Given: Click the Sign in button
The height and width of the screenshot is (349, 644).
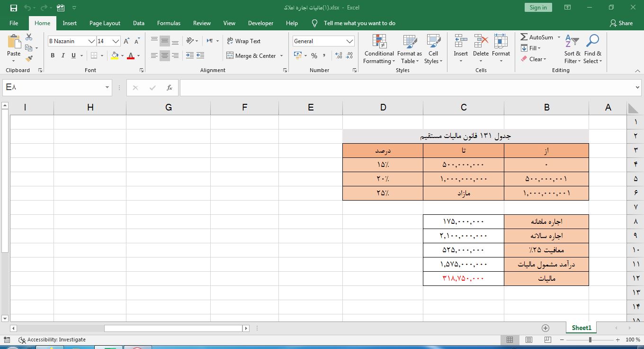Looking at the screenshot, I should [x=538, y=8].
